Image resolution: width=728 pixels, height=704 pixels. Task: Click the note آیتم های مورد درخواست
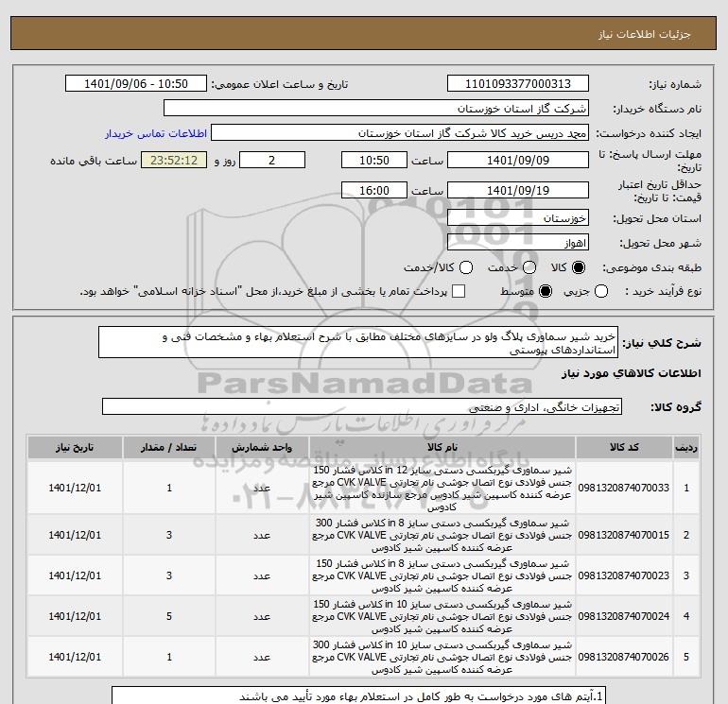pos(421,696)
